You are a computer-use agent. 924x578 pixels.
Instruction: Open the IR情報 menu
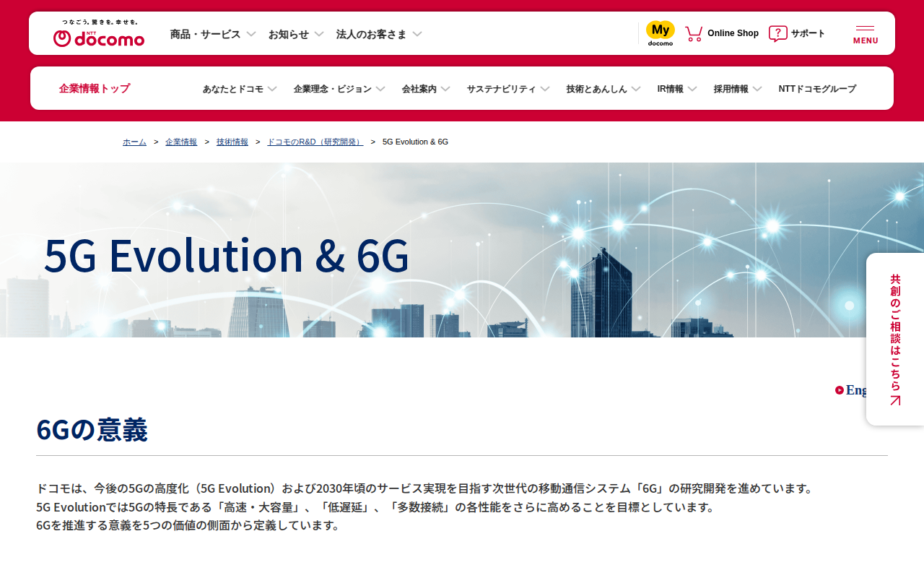click(x=677, y=89)
